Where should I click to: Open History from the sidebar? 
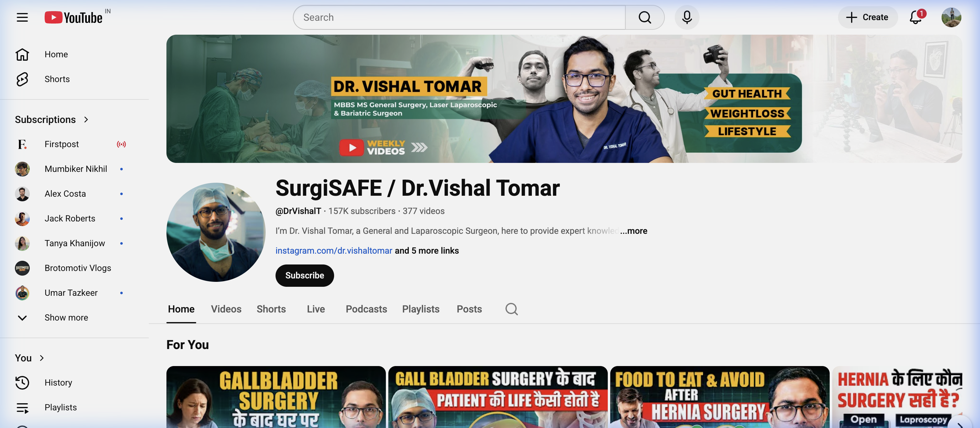click(58, 383)
